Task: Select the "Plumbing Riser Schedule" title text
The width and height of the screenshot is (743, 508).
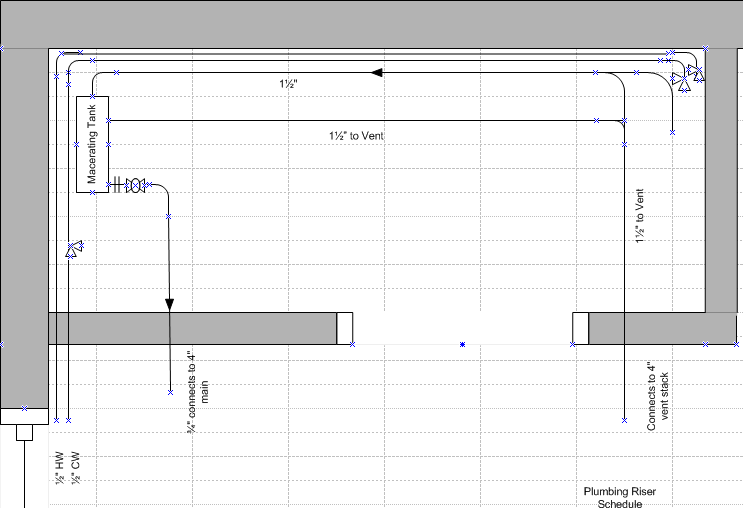Action: (620, 497)
